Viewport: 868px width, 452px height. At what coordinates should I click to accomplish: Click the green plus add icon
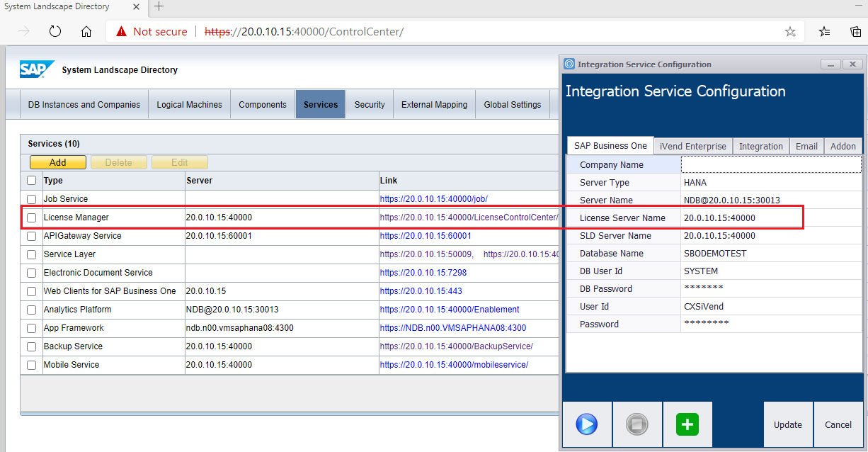687,424
